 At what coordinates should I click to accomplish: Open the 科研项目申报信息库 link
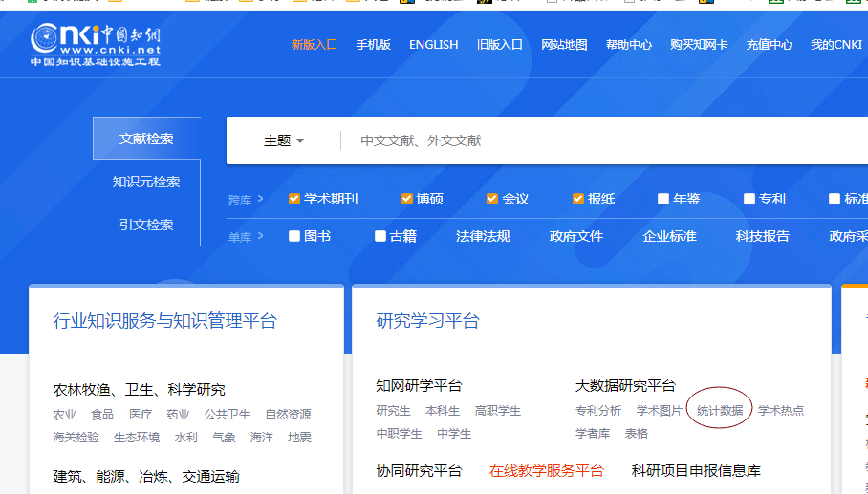pyautogui.click(x=696, y=471)
